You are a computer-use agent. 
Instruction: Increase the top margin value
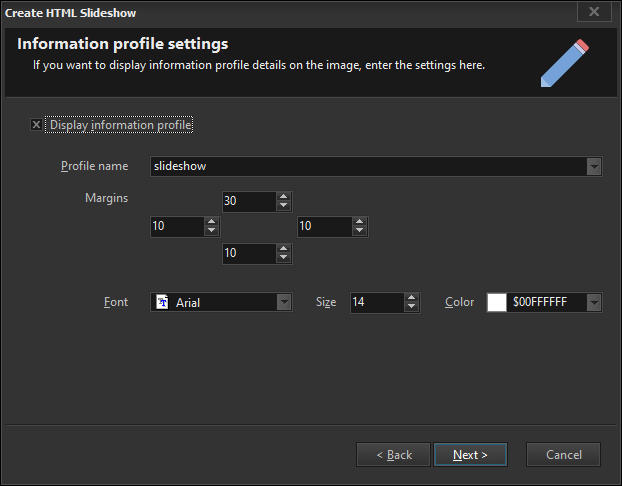(x=284, y=197)
